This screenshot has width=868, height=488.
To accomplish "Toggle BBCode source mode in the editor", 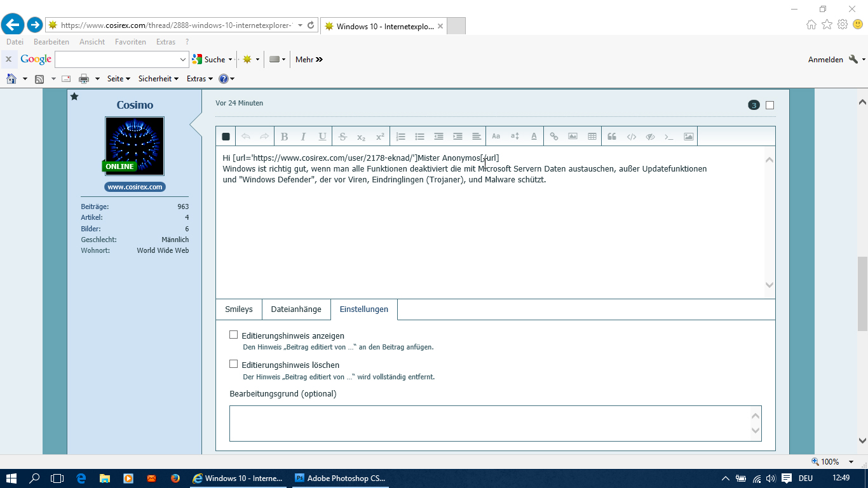I will tap(226, 137).
